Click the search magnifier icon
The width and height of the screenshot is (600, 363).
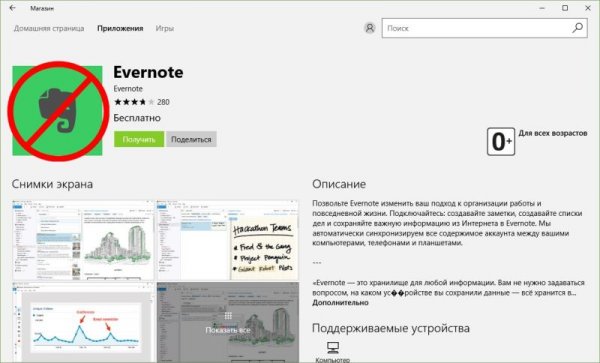[577, 28]
